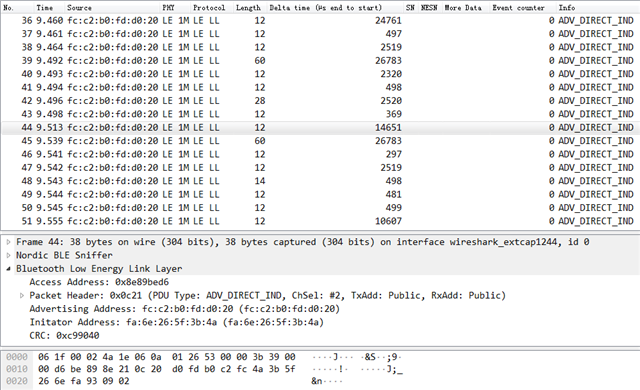This screenshot has width=640, height=390.
Task: Click ADV_DIRECT_IND info of packet 51
Action: (596, 221)
